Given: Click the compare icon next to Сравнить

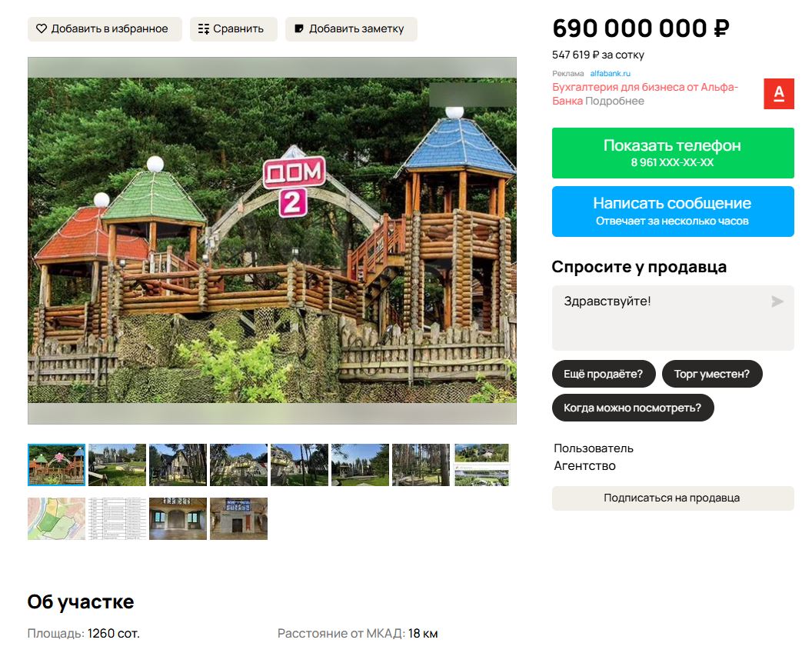Looking at the screenshot, I should pos(204,29).
